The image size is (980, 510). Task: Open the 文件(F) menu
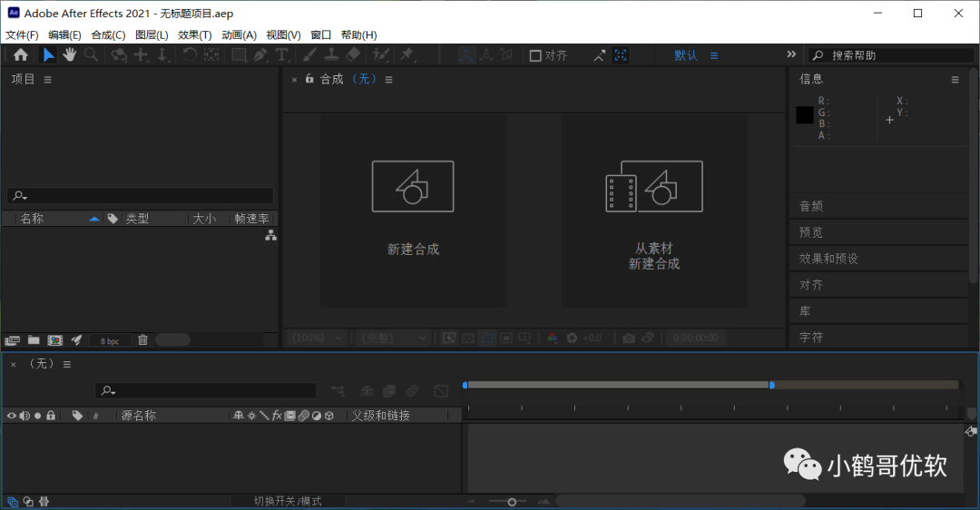click(x=22, y=35)
